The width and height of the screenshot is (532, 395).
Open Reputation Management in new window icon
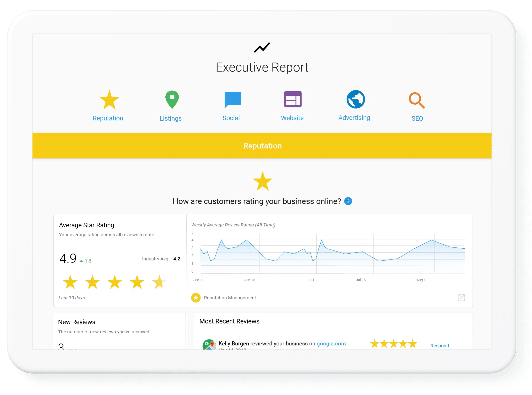click(461, 298)
